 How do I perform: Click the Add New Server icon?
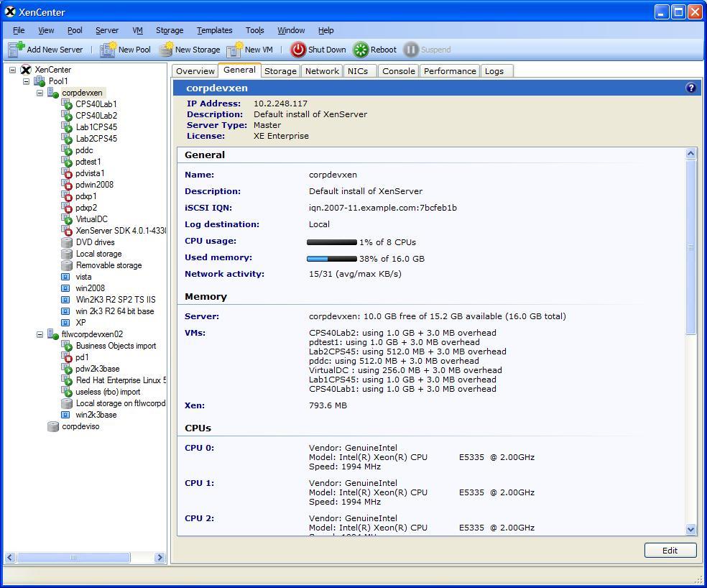(x=16, y=50)
